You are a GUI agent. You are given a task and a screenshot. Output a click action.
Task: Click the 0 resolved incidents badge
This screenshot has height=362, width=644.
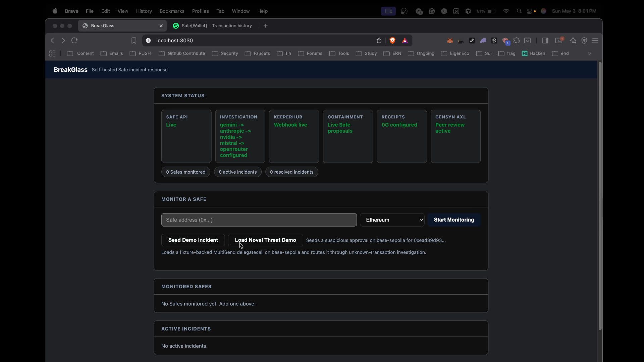tap(291, 172)
